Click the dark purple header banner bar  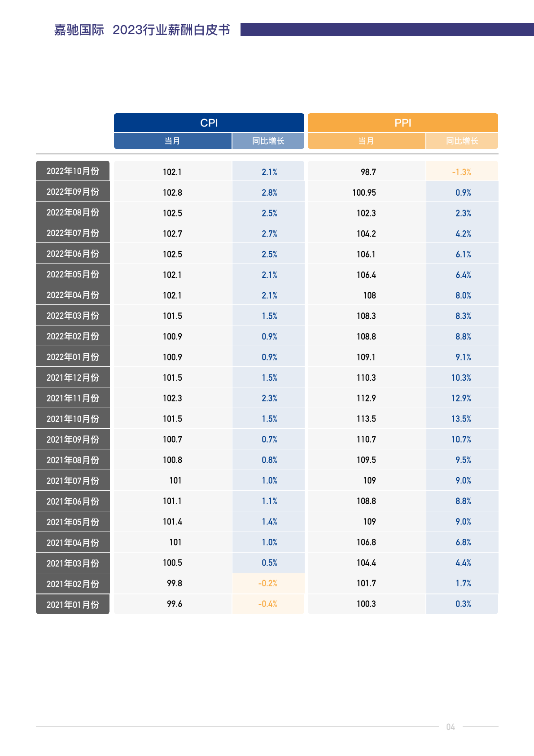coord(387,30)
